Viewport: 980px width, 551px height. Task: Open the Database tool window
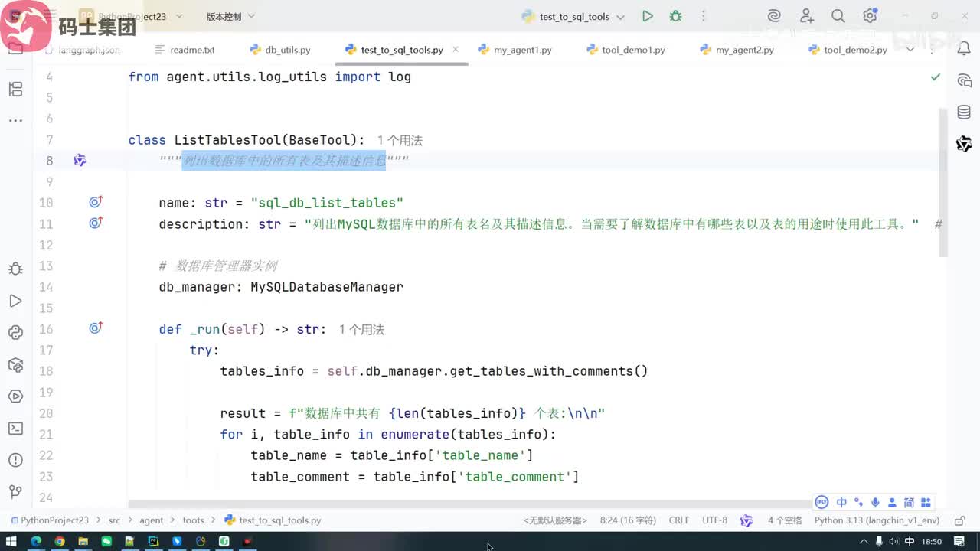tap(964, 112)
